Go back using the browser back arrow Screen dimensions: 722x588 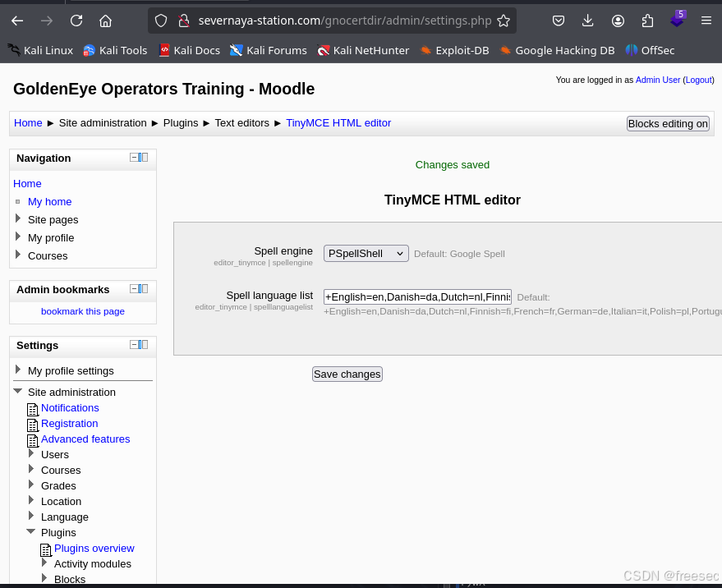coord(17,21)
